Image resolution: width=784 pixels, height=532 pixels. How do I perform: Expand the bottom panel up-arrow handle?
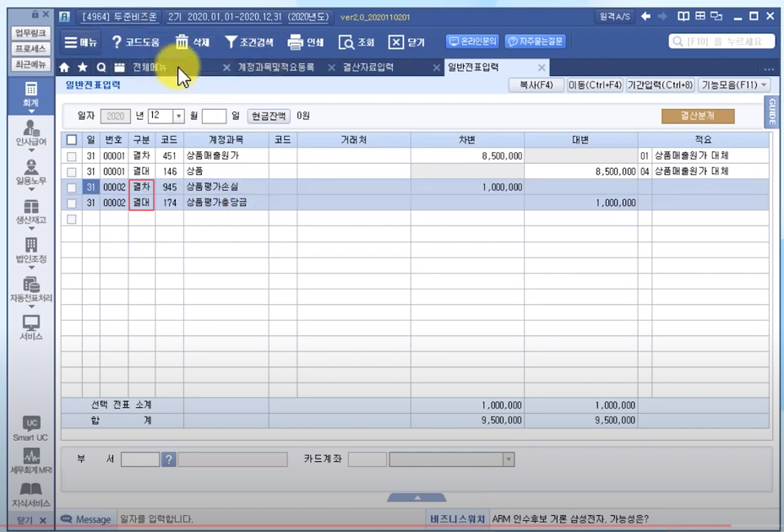coord(417,497)
